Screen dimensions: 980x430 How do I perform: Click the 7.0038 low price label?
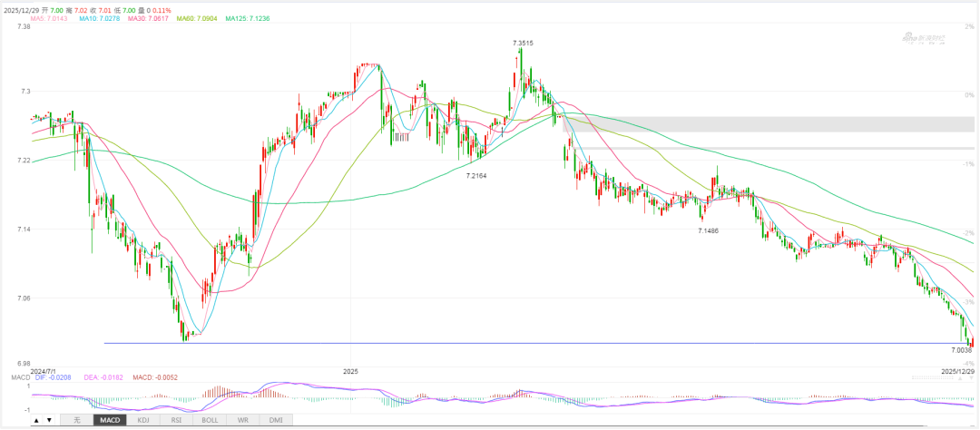click(x=962, y=350)
